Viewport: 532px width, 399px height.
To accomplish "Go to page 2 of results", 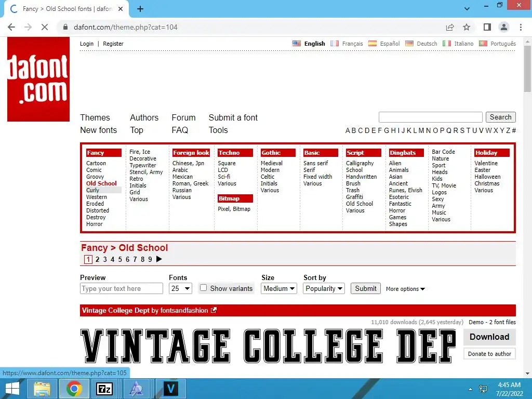I will pos(97,260).
